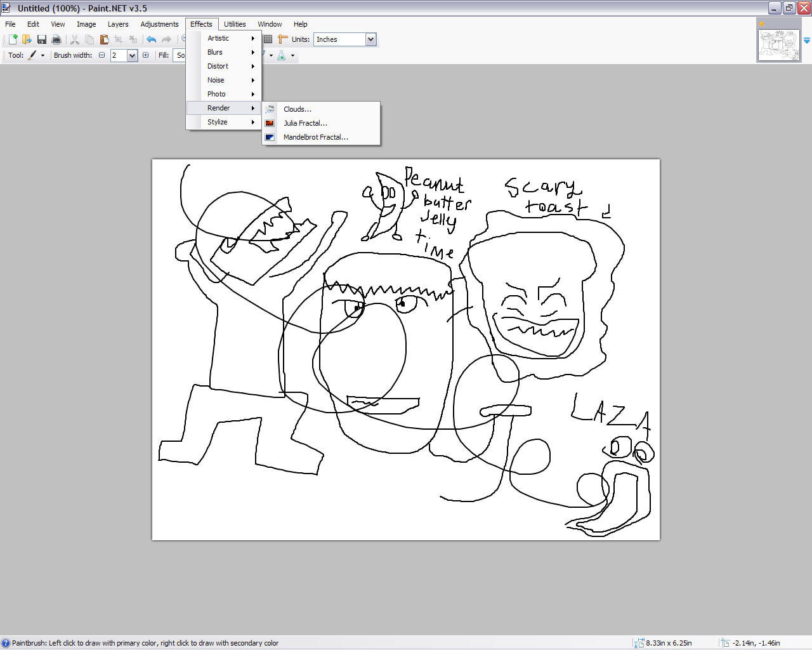Click the Paste clipboard icon

[x=104, y=39]
